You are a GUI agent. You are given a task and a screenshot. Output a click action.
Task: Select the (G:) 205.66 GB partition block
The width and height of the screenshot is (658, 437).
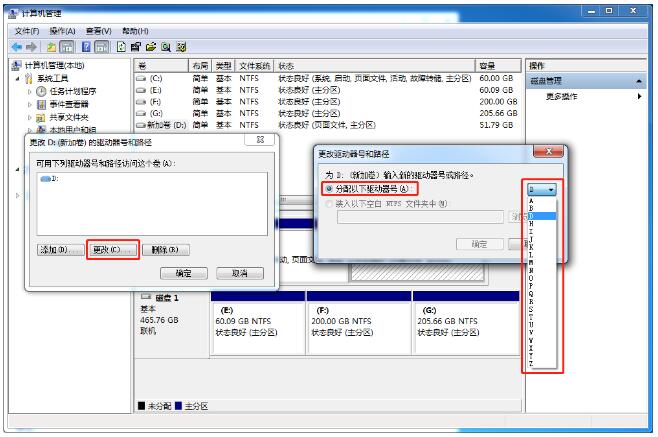click(x=467, y=323)
